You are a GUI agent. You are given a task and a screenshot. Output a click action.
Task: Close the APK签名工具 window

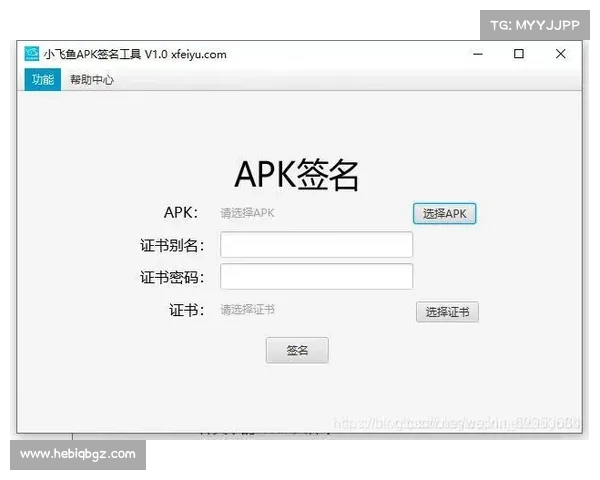click(x=561, y=54)
